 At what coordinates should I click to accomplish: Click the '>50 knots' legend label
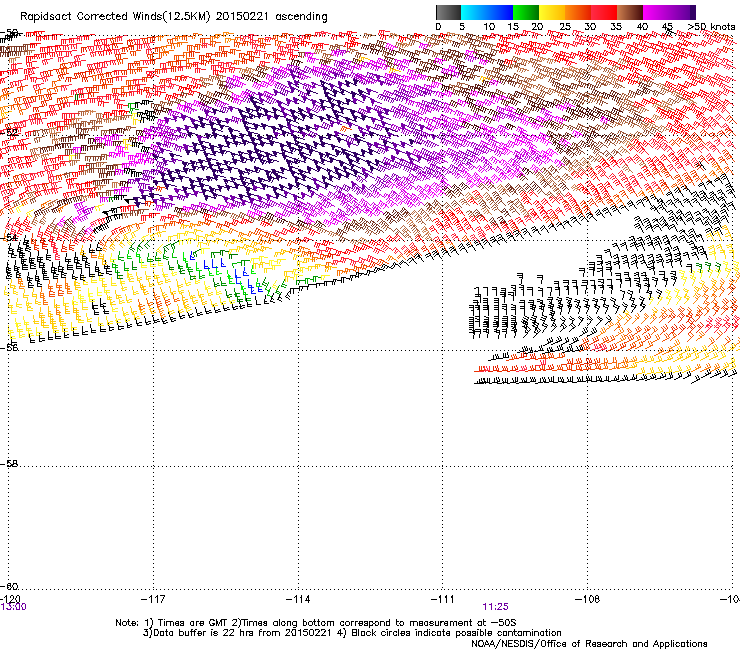coord(711,27)
